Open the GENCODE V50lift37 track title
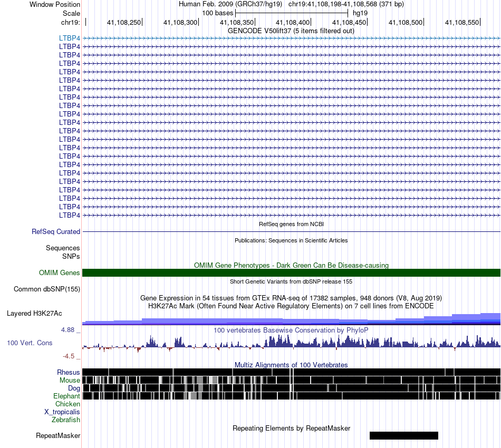The width and height of the screenshot is (501, 448). [291, 31]
